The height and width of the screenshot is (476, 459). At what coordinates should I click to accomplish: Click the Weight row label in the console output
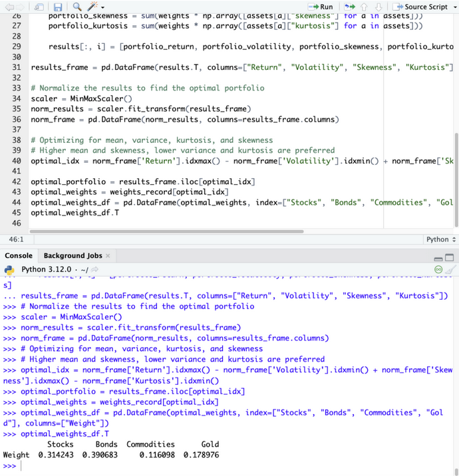click(17, 455)
